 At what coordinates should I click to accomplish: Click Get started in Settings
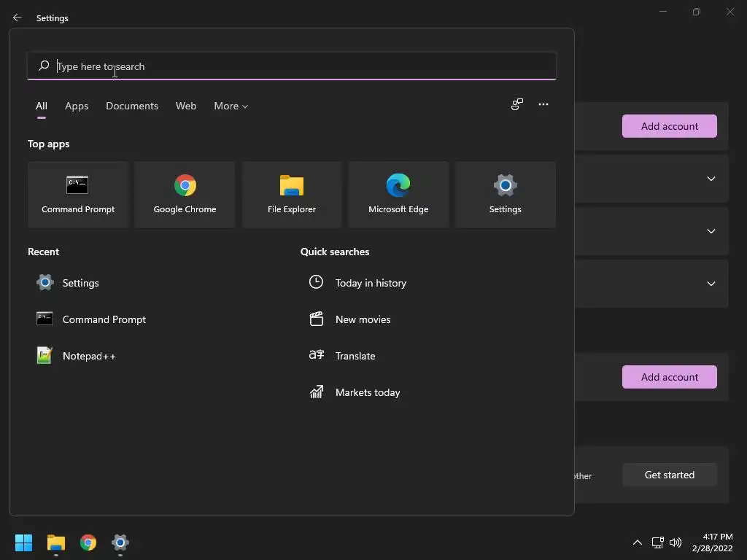[670, 475]
